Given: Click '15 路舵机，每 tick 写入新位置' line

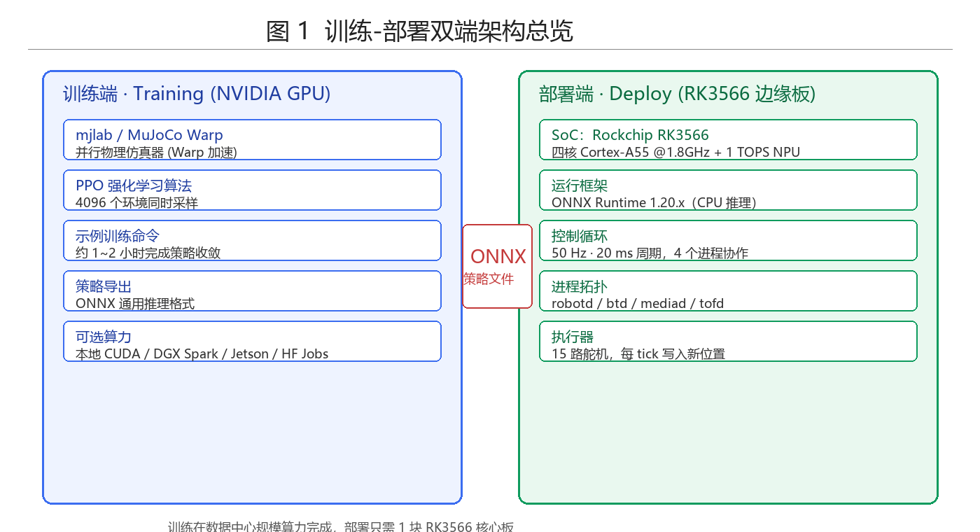Looking at the screenshot, I should (638, 353).
